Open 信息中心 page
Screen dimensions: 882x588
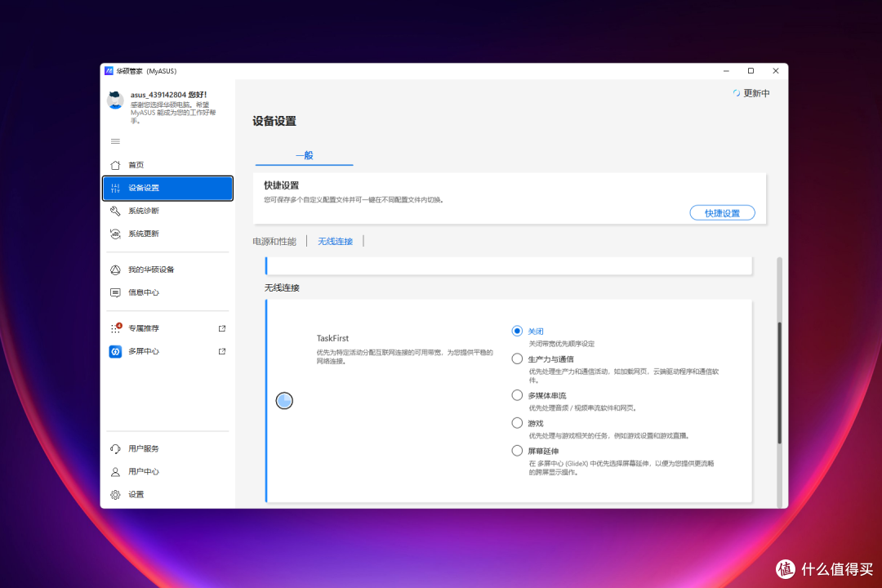(167, 292)
